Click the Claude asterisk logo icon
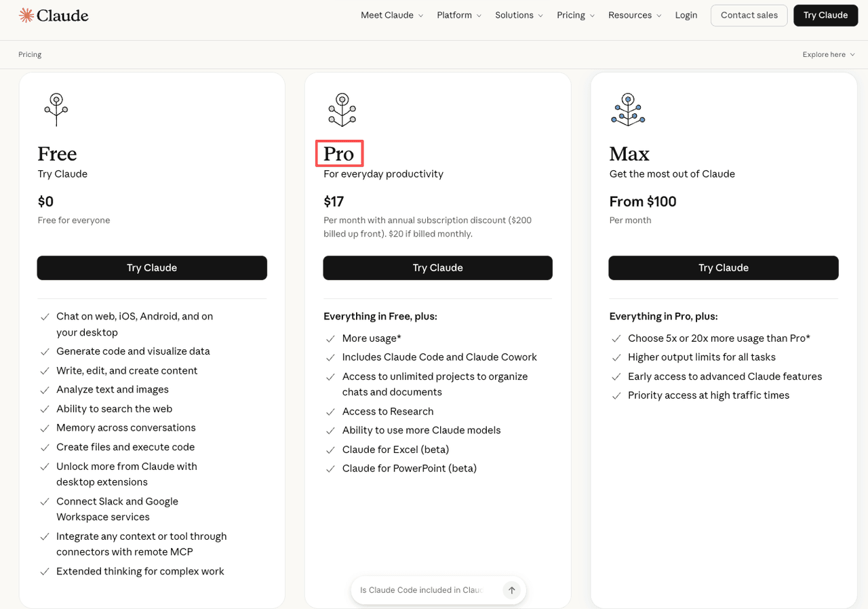Image resolution: width=868 pixels, height=609 pixels. coord(25,14)
